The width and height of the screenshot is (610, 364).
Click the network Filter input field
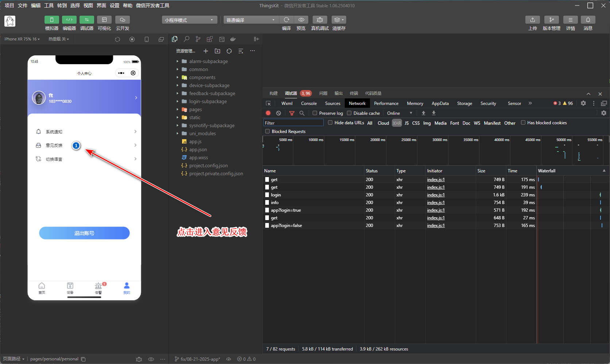click(293, 123)
